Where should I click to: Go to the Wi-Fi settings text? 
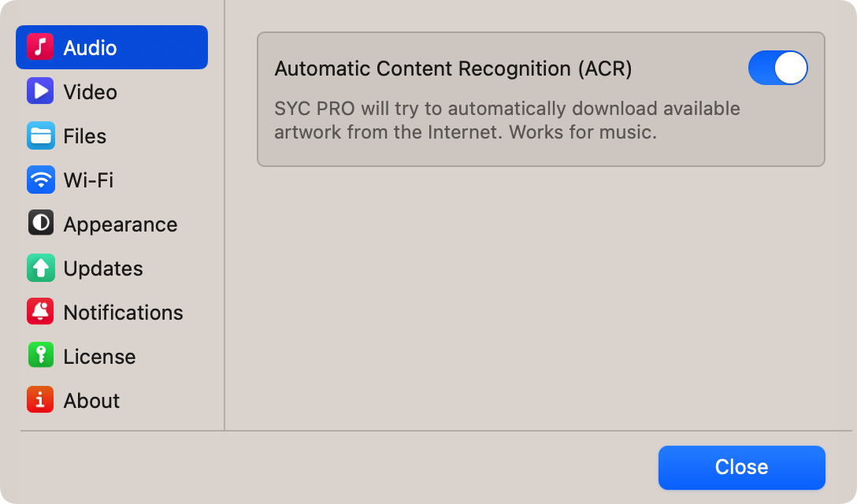[x=88, y=180]
